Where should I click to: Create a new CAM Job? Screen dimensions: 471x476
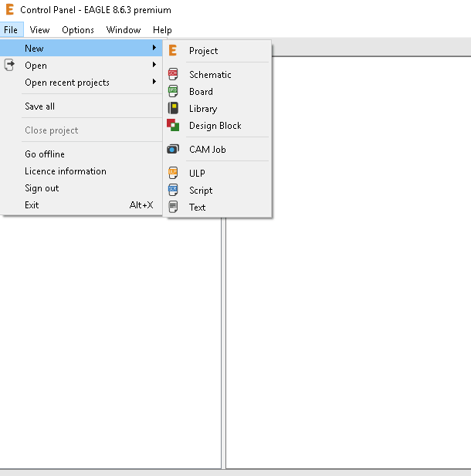[x=217, y=150]
